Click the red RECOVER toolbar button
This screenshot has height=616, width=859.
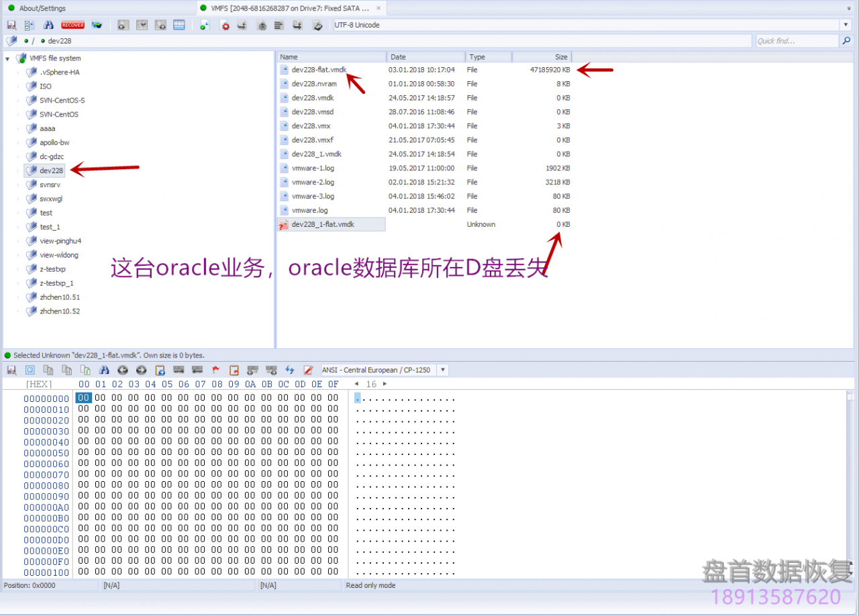(72, 25)
